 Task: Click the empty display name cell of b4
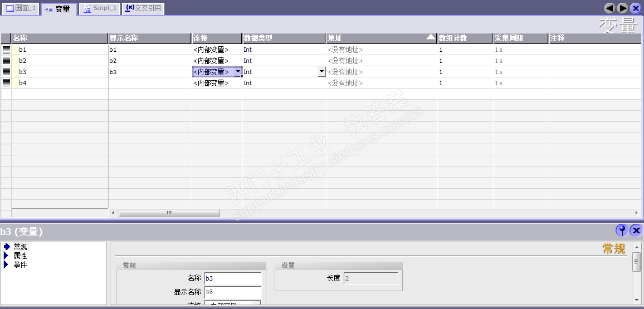tap(150, 83)
